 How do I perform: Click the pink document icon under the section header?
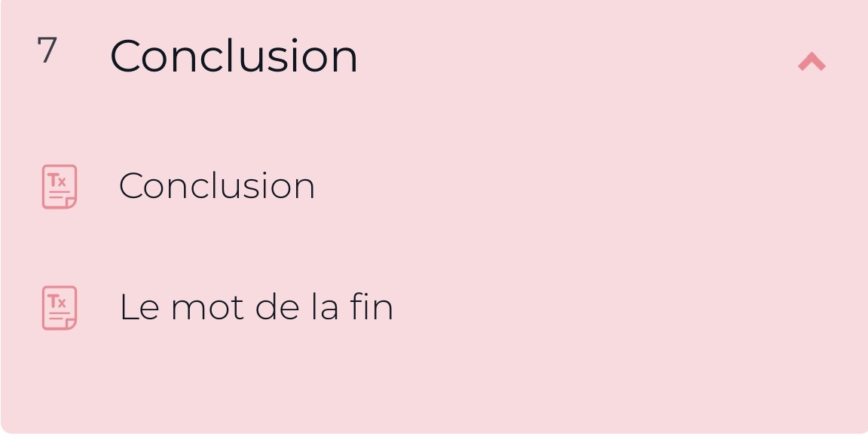click(x=59, y=186)
